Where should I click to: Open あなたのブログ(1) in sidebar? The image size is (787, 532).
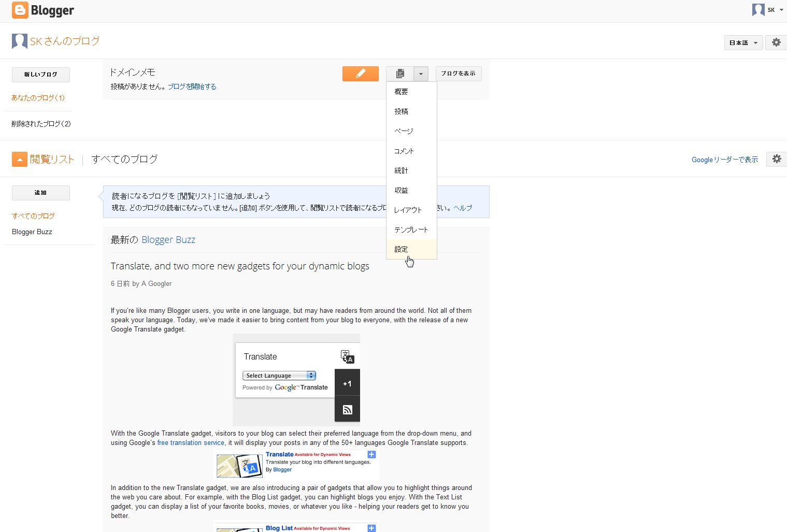(x=38, y=97)
